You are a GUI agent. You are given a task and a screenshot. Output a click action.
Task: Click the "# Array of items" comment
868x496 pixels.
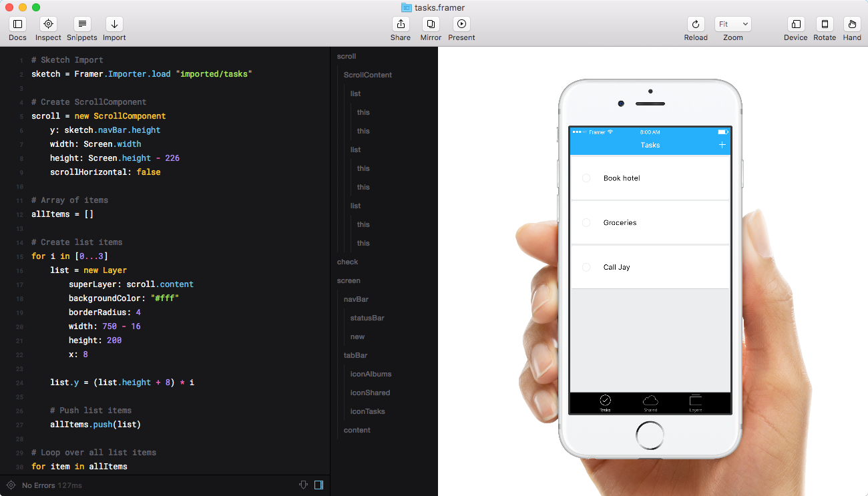click(69, 200)
